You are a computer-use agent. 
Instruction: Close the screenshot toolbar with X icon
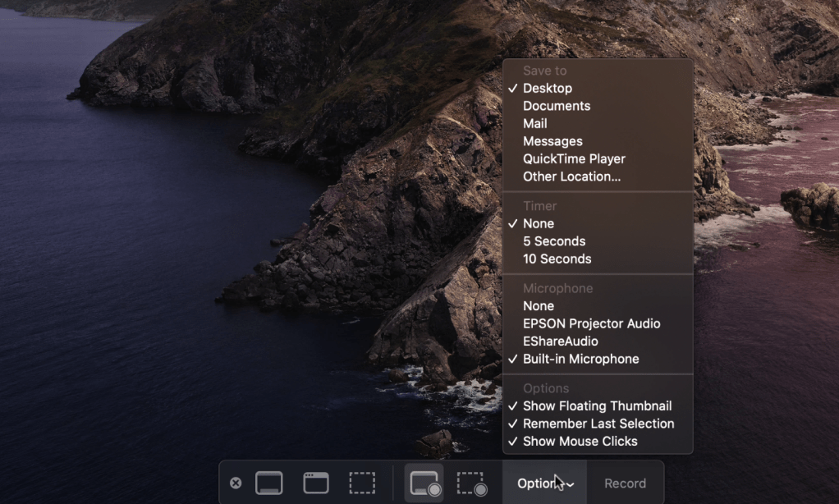coord(236,483)
